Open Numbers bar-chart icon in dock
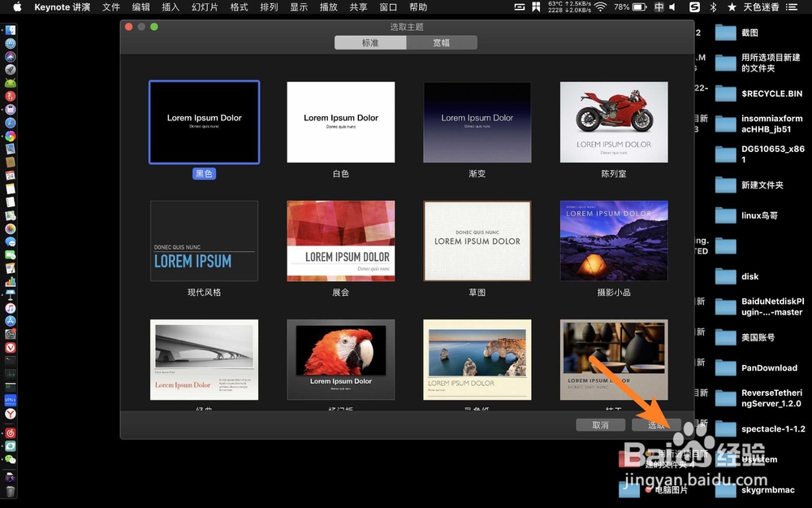 [x=11, y=281]
